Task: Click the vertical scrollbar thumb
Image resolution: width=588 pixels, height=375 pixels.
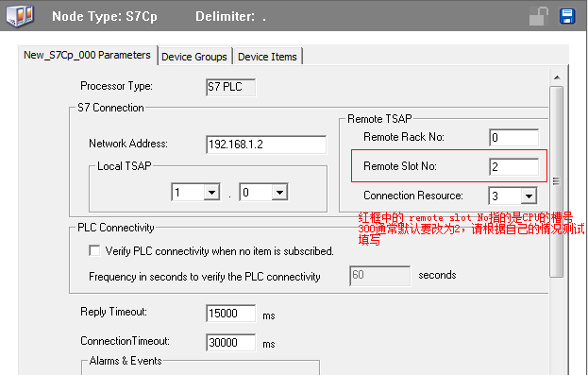Action: (557, 181)
